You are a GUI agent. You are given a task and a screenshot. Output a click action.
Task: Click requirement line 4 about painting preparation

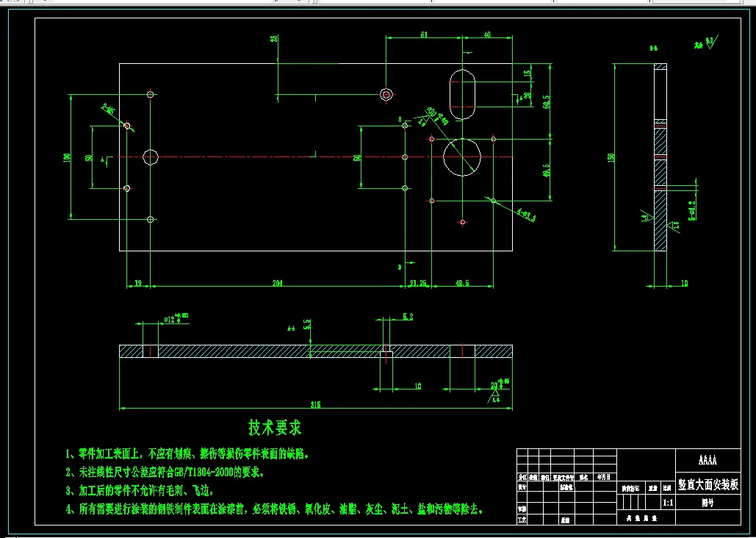point(274,509)
